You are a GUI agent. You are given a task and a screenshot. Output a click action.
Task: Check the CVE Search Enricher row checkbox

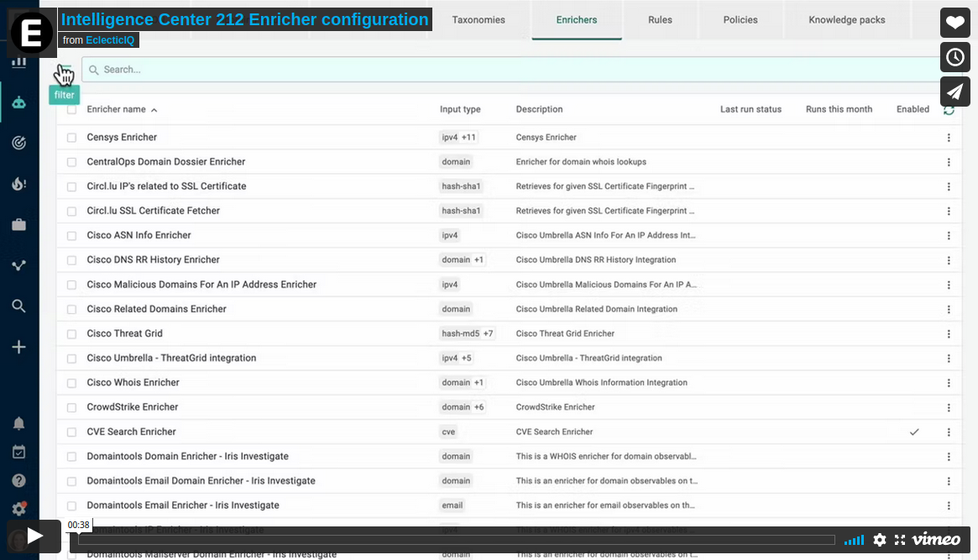71,432
